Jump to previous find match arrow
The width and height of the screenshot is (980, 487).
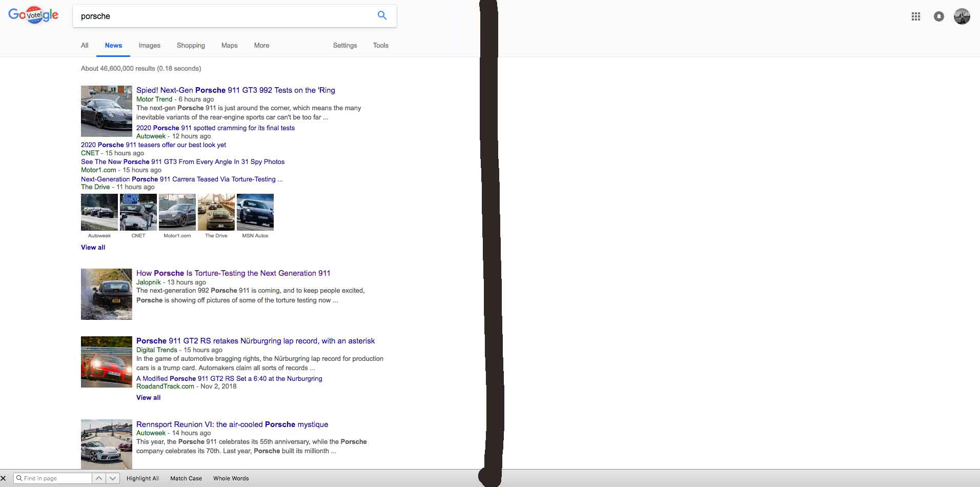pos(99,478)
